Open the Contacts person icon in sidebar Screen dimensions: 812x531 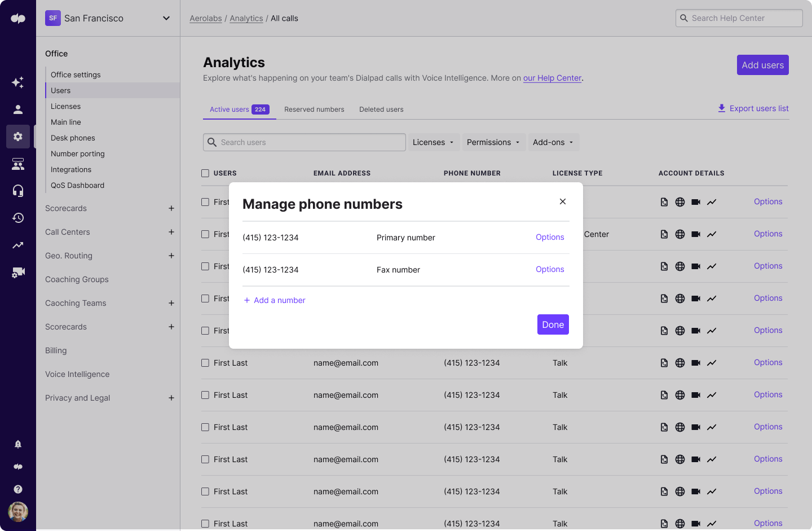pyautogui.click(x=18, y=109)
